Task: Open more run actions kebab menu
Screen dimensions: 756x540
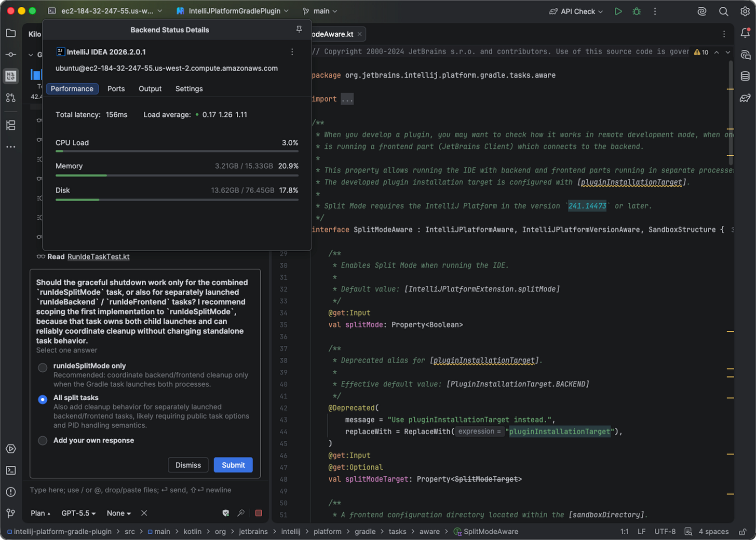Action: pos(655,11)
